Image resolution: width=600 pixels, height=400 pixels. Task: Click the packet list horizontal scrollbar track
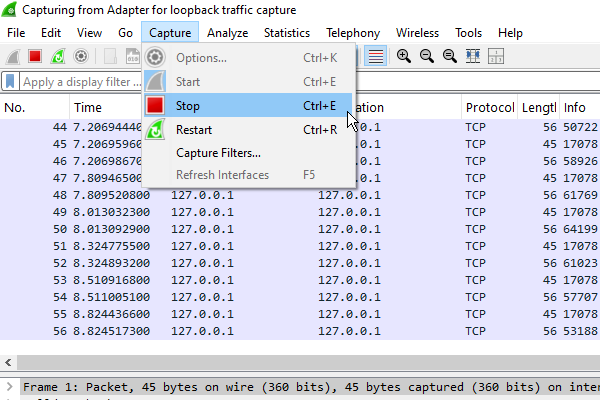click(308, 362)
